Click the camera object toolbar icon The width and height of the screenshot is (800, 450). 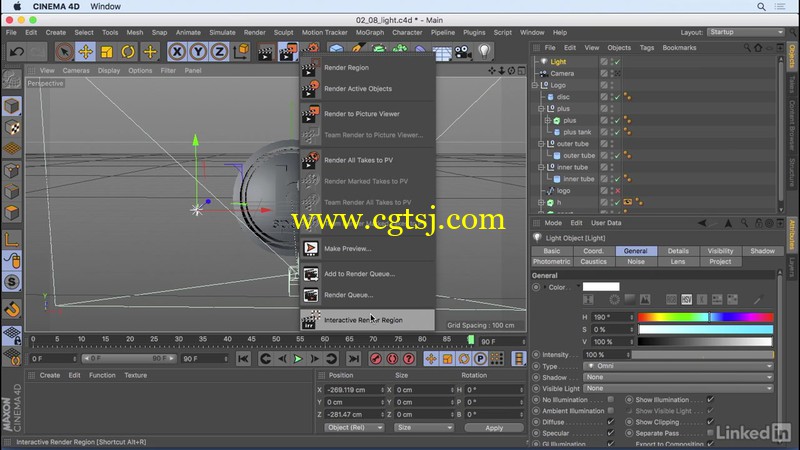coord(463,52)
